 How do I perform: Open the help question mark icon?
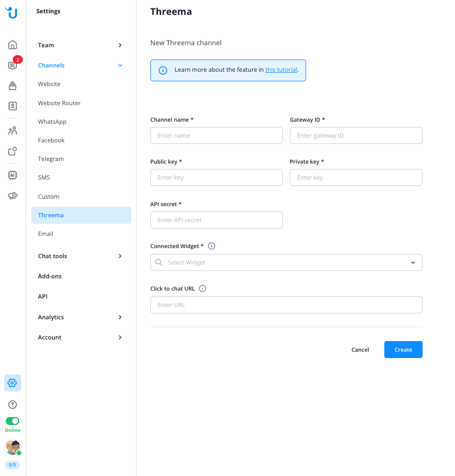coord(12,404)
